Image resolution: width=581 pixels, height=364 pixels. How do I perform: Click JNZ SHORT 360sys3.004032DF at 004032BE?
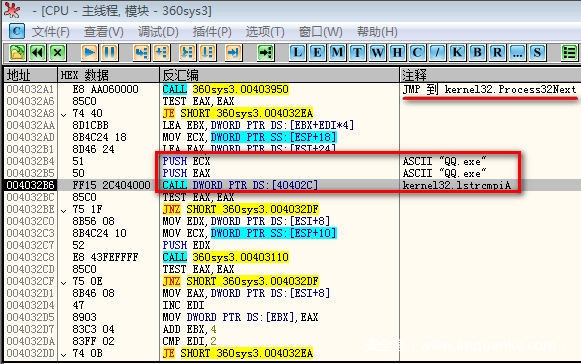tap(240, 209)
